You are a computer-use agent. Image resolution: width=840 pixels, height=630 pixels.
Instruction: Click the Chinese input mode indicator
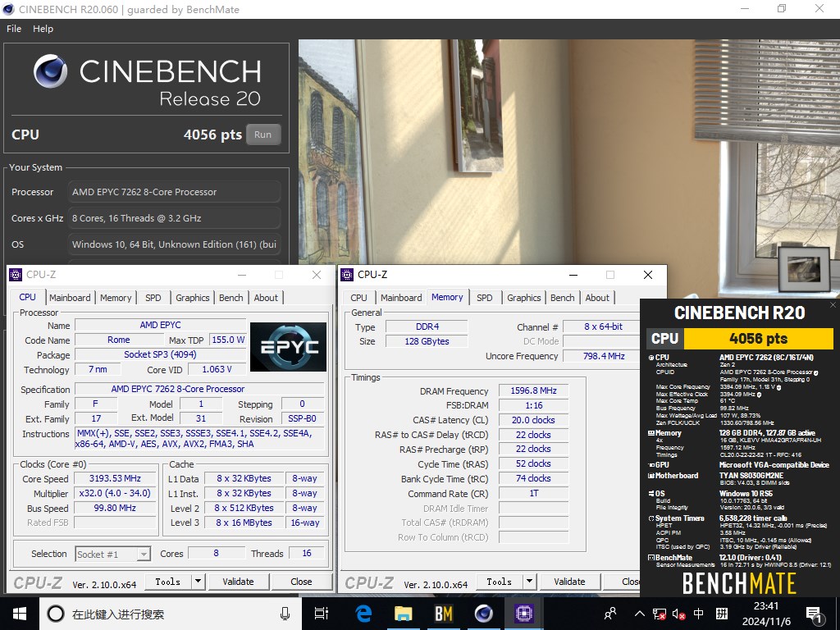point(699,614)
